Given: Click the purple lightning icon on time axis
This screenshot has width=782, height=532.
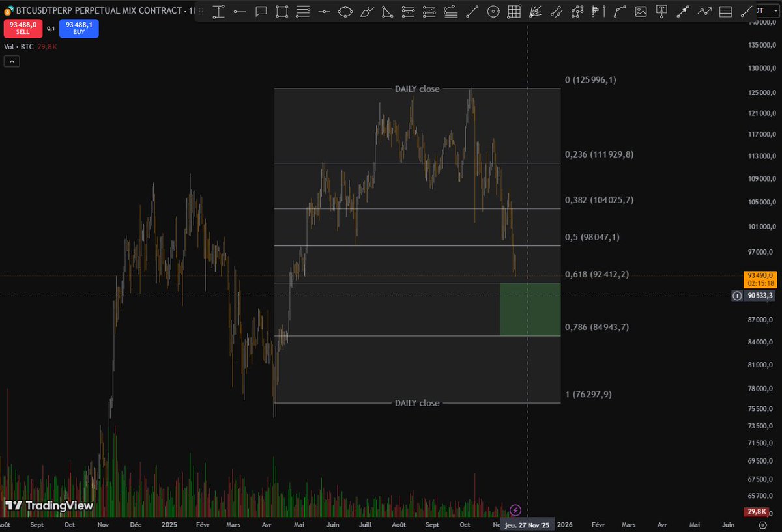Looking at the screenshot, I should (515, 510).
